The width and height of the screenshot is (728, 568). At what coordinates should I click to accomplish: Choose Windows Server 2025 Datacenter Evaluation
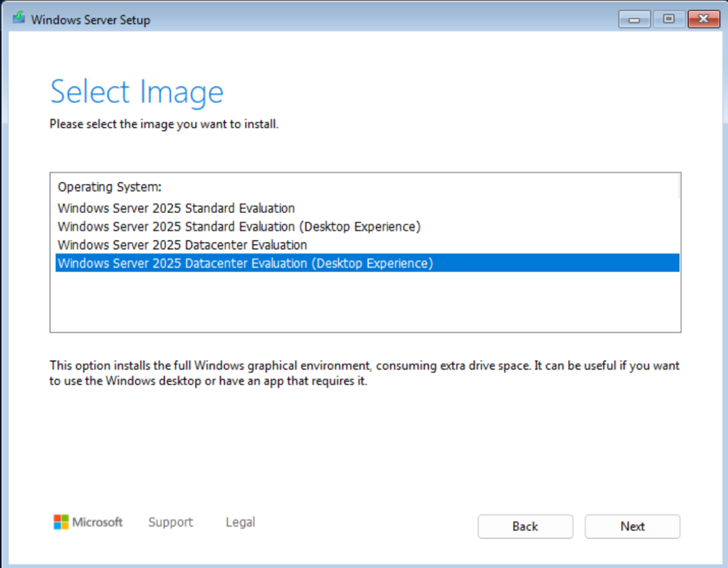click(x=367, y=245)
